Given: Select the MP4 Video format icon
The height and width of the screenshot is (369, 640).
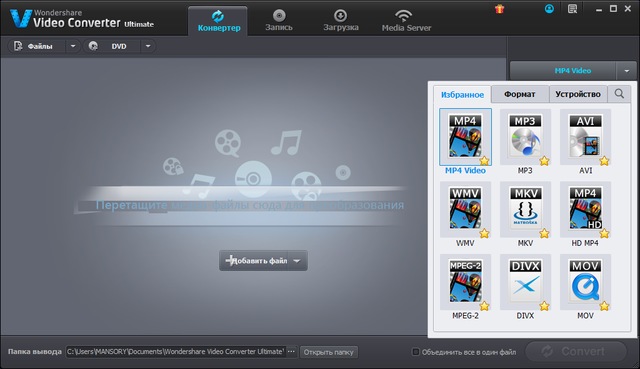Looking at the screenshot, I should [x=465, y=136].
